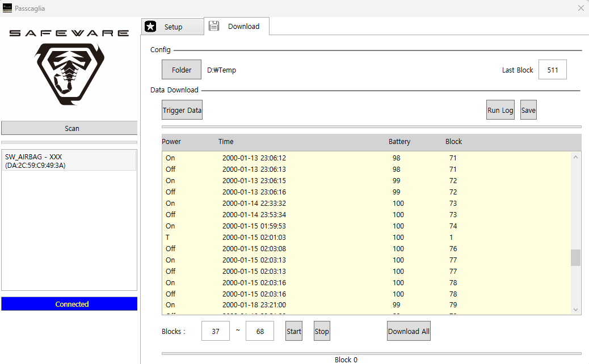Select the SW_AIRBAG - XXX device entry
Image resolution: width=589 pixels, height=364 pixels.
(x=69, y=161)
